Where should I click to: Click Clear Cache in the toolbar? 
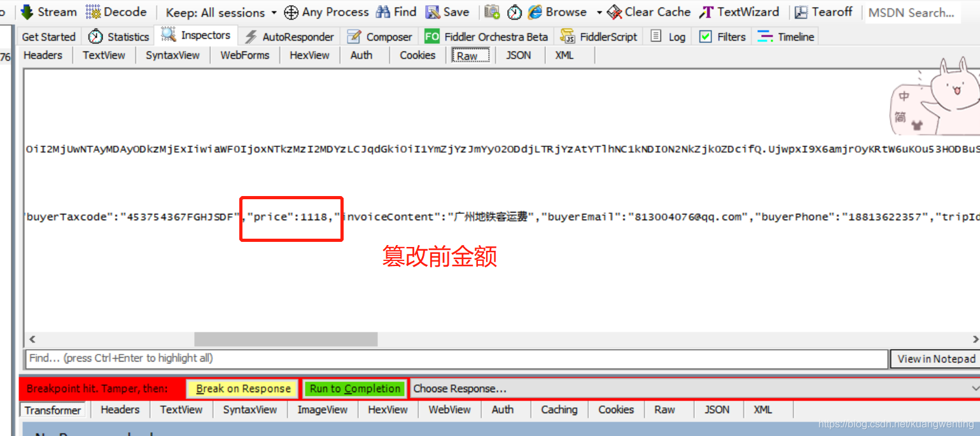[x=648, y=12]
